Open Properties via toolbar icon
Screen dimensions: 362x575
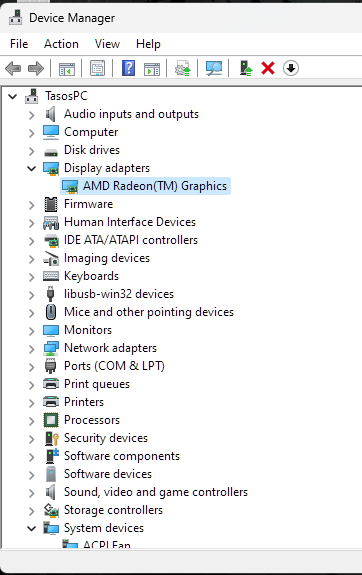98,68
